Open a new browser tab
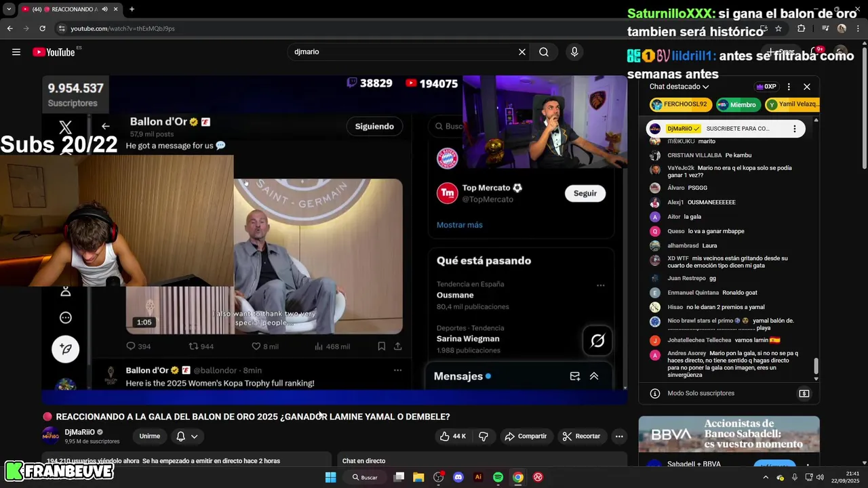The height and width of the screenshot is (488, 868). 132,9
